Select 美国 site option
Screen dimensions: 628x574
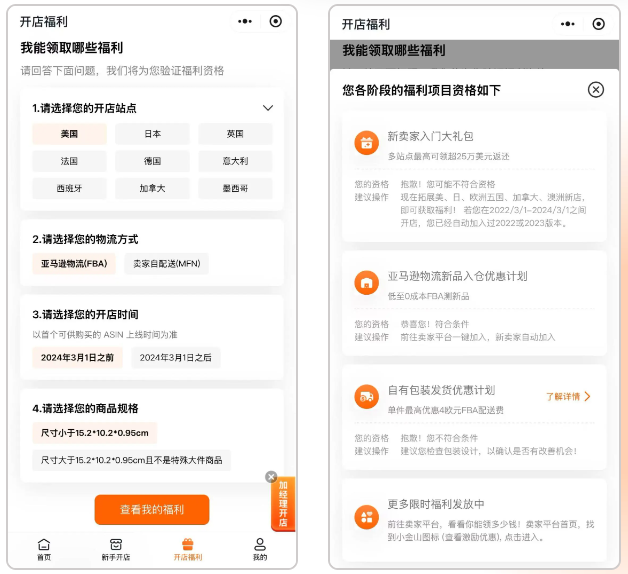tap(69, 134)
